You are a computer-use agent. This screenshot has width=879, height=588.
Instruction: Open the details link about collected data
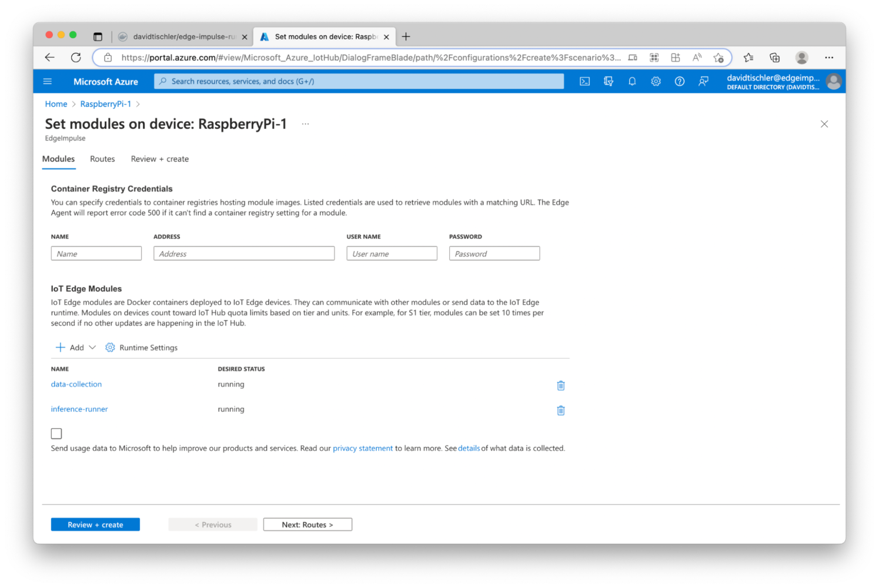pyautogui.click(x=469, y=448)
